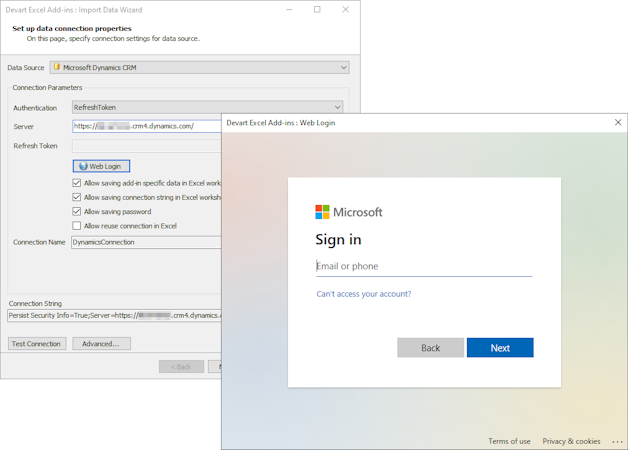Click the Refresh Token field
Image resolution: width=628 pixels, height=450 pixels.
[x=147, y=146]
